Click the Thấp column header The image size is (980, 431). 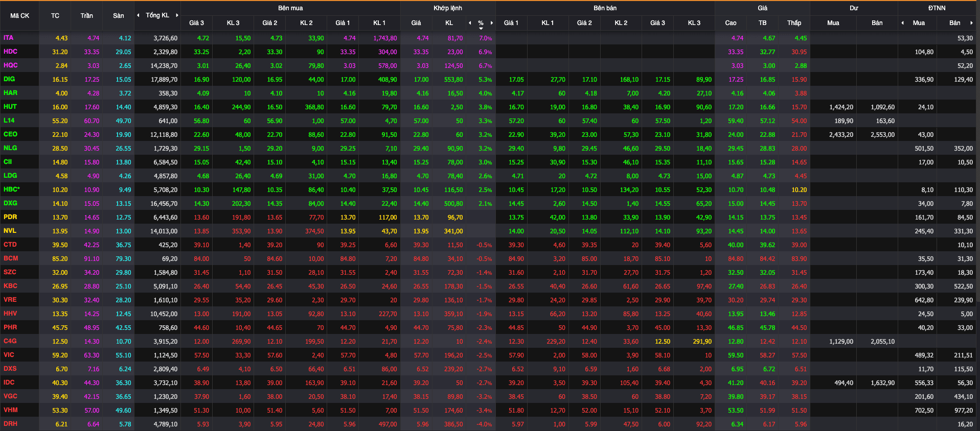pos(794,23)
